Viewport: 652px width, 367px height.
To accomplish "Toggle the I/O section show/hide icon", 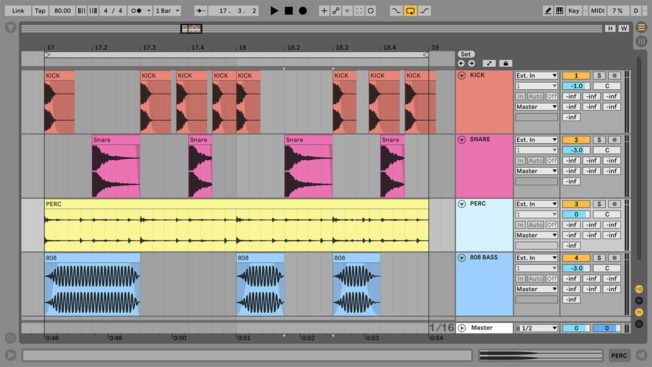I will click(639, 289).
